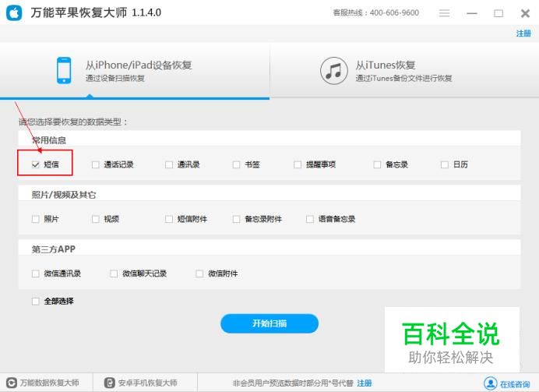
Task: Click the iTunes music note icon
Action: tap(334, 71)
